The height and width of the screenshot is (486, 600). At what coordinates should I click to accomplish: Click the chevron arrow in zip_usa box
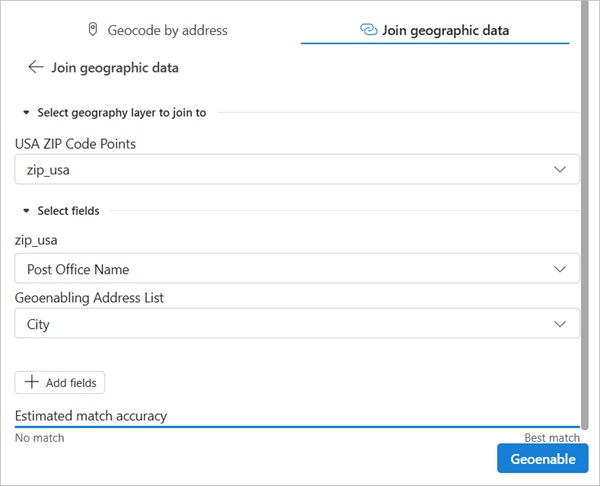[560, 170]
